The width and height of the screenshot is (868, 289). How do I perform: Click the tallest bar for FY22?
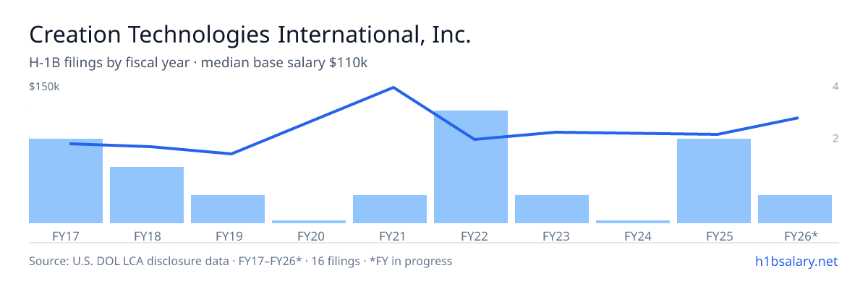point(471,167)
